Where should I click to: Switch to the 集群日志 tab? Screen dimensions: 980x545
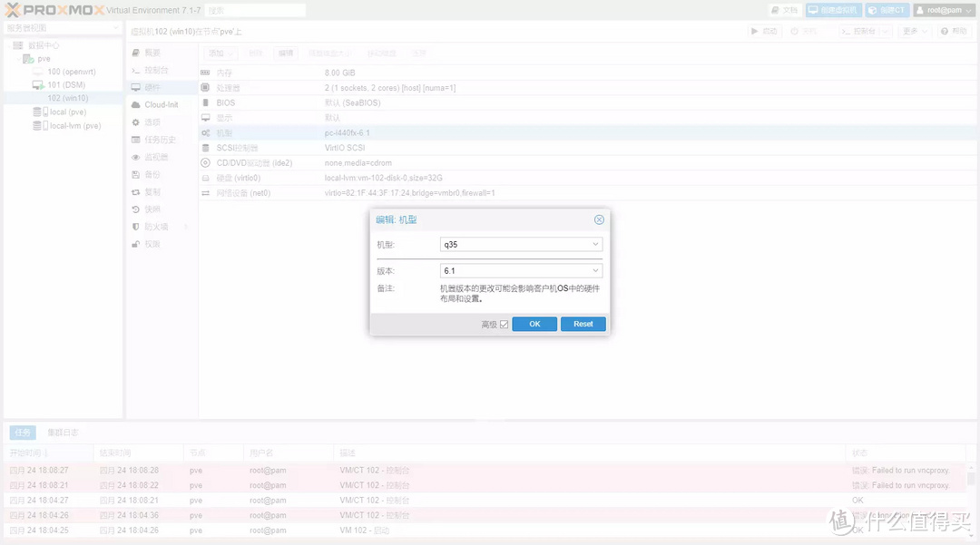(63, 433)
